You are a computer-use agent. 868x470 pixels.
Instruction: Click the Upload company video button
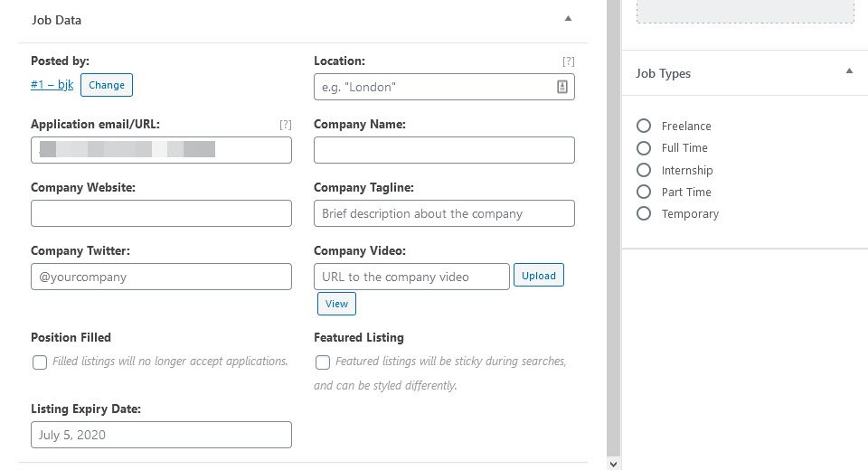[x=539, y=275]
